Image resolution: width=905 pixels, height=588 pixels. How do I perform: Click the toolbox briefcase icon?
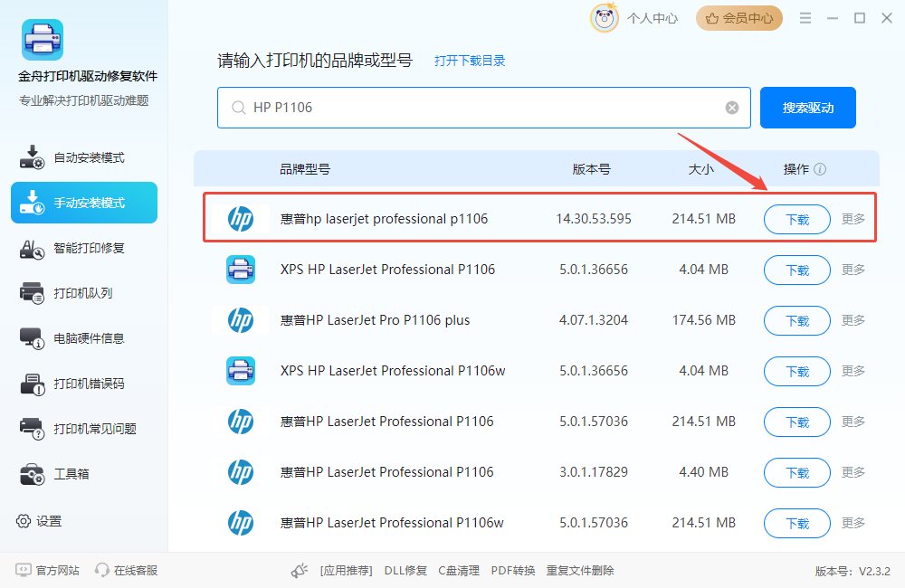32,474
